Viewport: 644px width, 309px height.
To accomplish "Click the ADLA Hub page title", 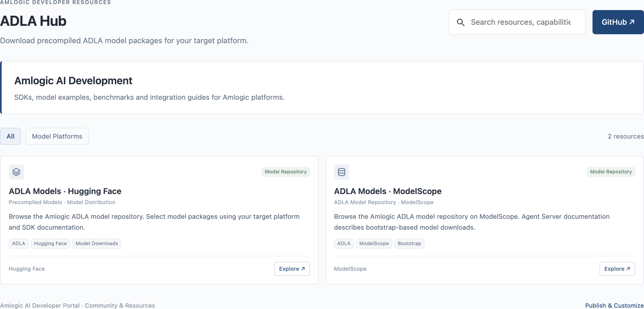I will [x=33, y=21].
